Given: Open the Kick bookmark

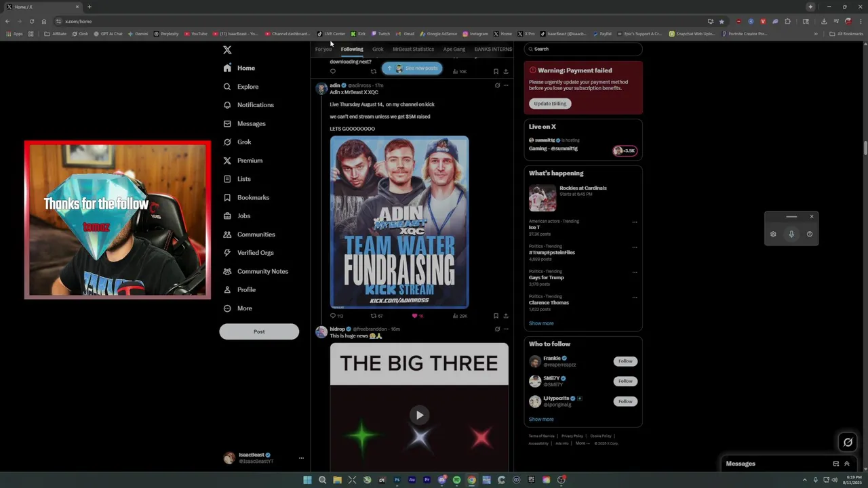Looking at the screenshot, I should pyautogui.click(x=358, y=33).
